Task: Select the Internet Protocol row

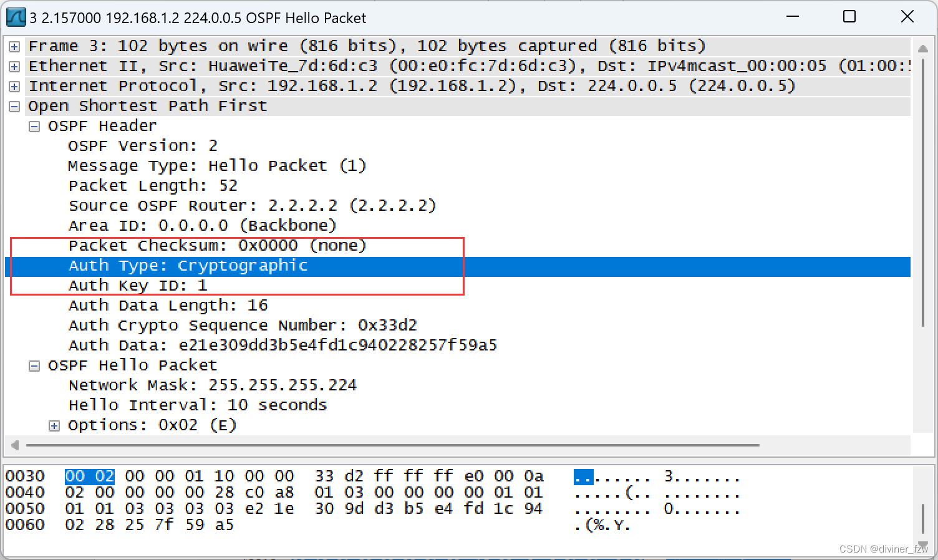Action: 468,86
